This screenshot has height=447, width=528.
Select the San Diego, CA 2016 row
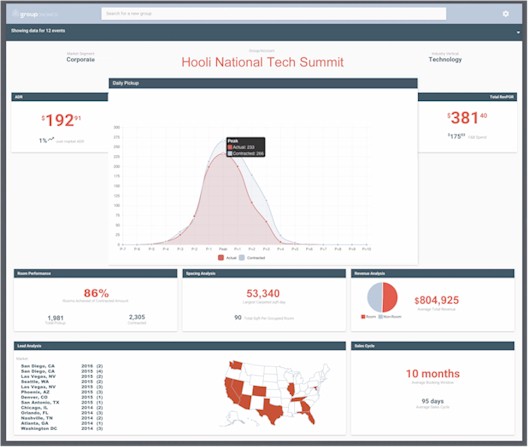tap(62, 366)
